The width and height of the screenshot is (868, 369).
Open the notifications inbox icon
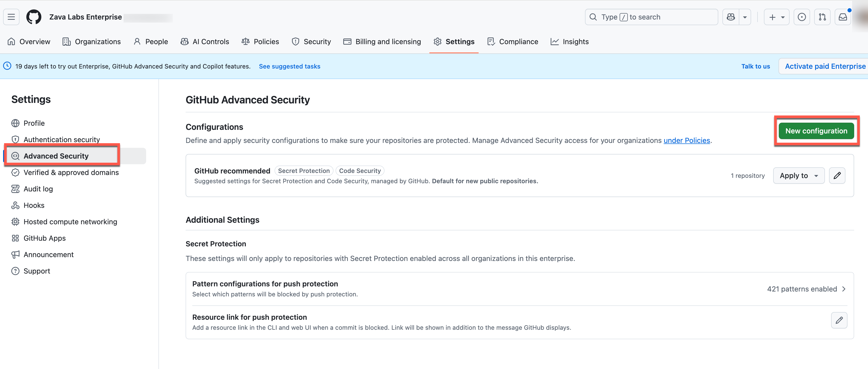tap(843, 17)
